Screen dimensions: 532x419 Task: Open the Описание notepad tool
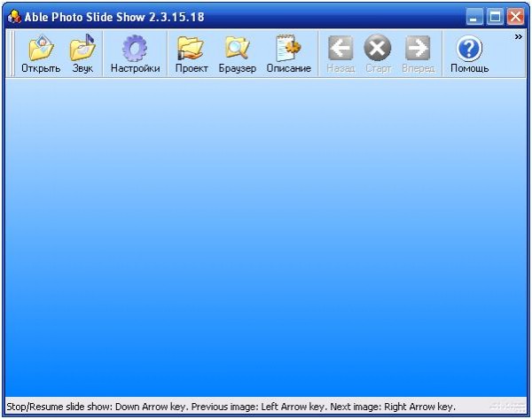coord(289,53)
